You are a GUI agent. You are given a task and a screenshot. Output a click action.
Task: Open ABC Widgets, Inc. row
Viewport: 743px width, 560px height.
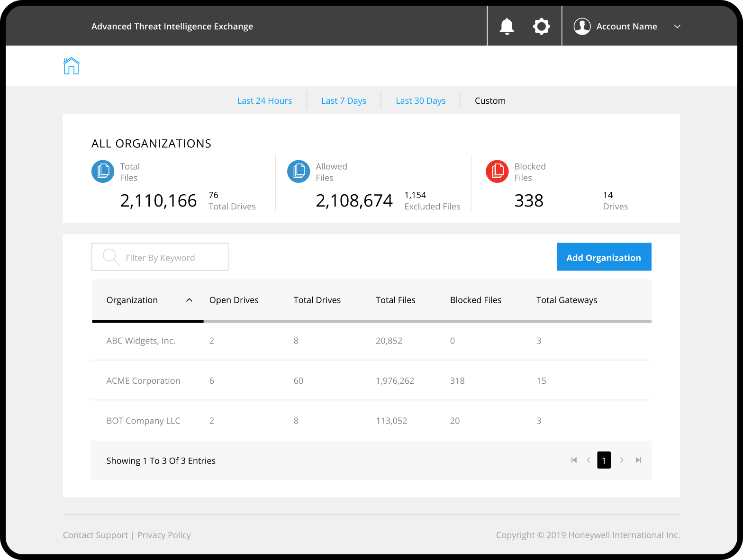[x=371, y=341]
